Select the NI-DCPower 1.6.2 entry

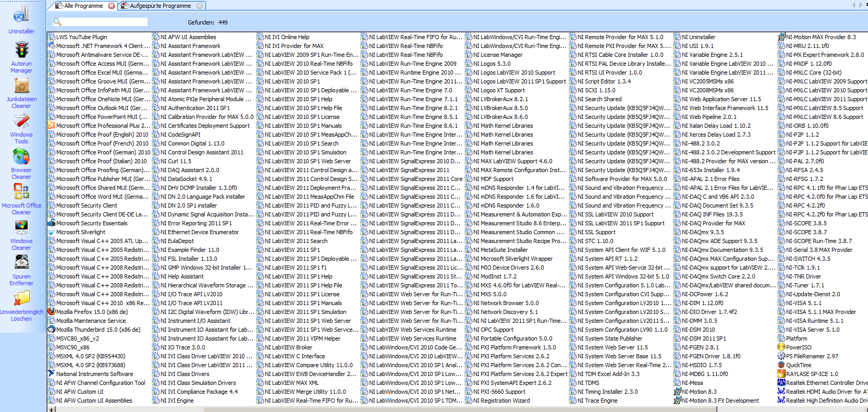click(x=705, y=294)
